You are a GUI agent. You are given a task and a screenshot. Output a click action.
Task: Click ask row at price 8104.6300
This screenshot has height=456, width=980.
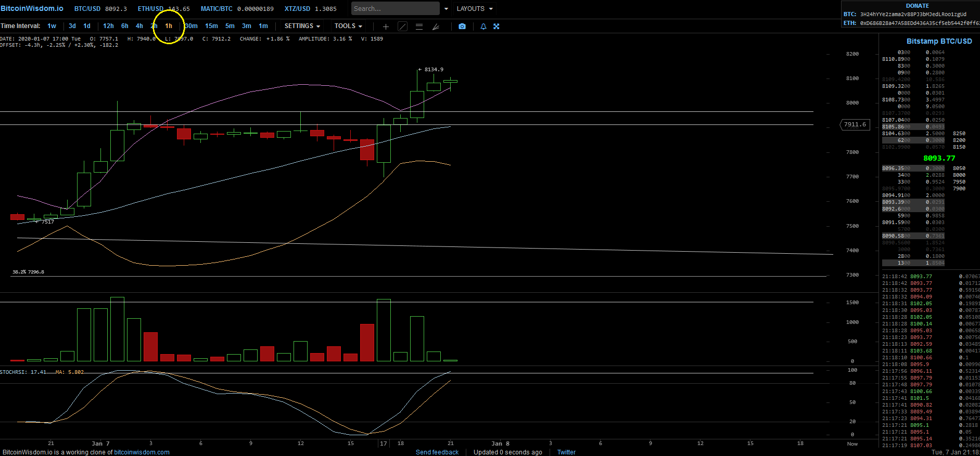tap(913, 134)
